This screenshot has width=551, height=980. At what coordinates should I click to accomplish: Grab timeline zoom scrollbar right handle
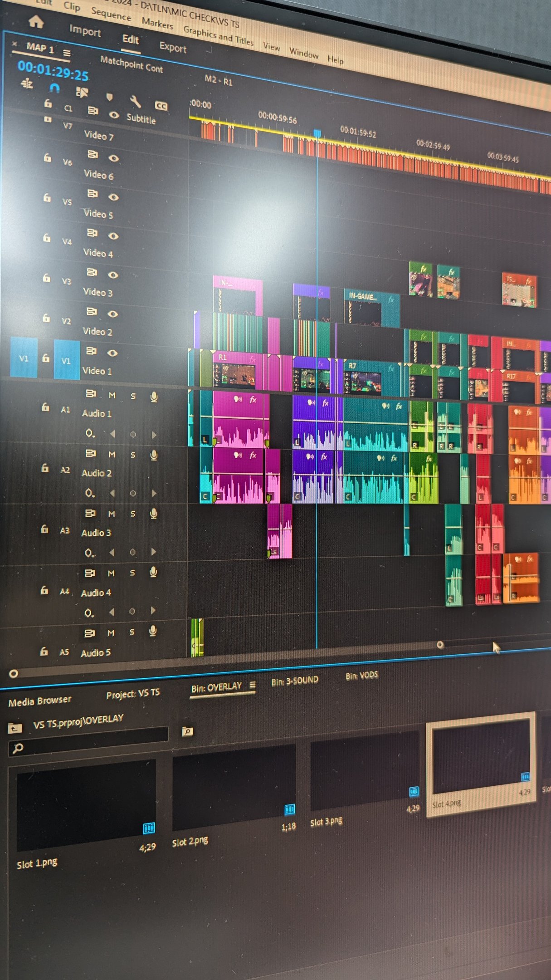click(x=440, y=644)
